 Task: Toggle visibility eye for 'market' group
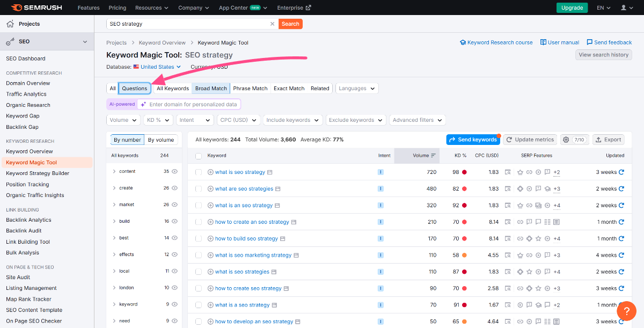(x=174, y=205)
